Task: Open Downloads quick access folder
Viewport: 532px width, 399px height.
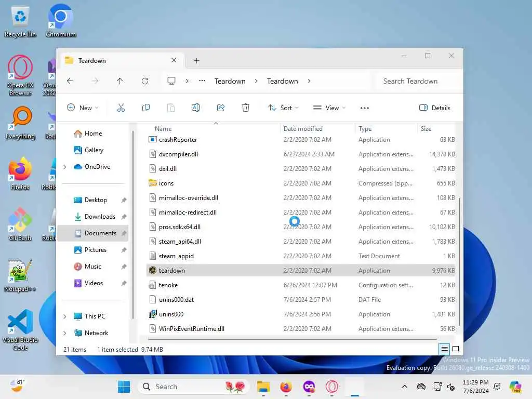Action: (100, 217)
